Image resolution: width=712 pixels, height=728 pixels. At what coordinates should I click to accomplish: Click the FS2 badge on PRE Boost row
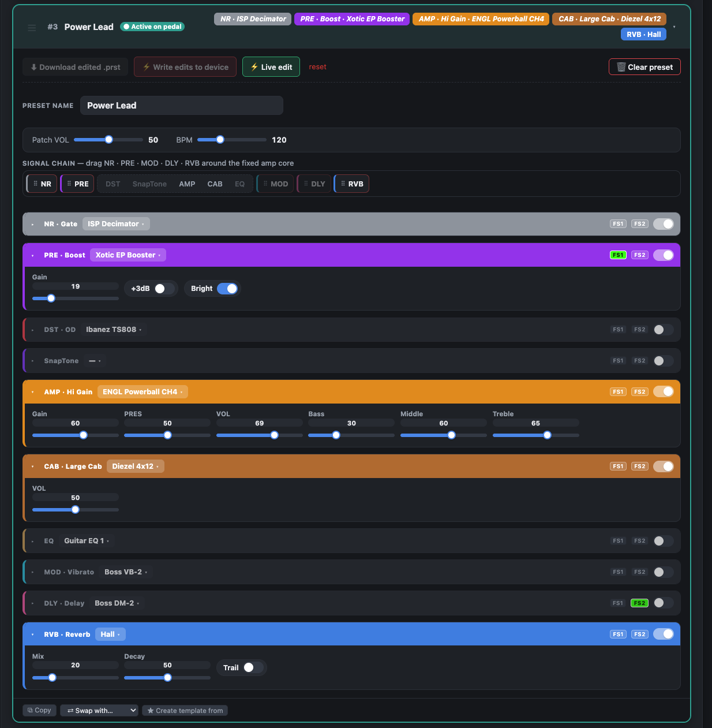click(639, 255)
